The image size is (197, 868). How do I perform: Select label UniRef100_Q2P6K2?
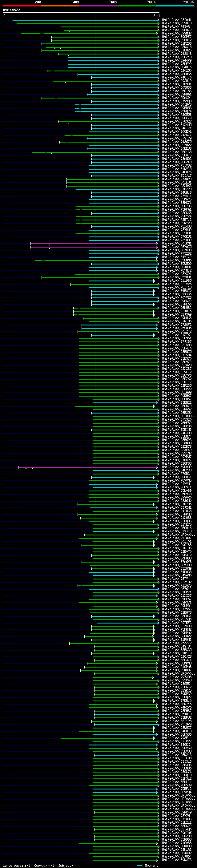coord(177,687)
